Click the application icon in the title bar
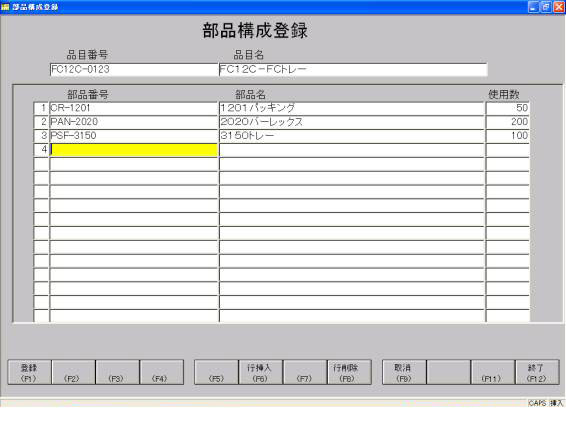The image size is (566, 425). [5, 6]
